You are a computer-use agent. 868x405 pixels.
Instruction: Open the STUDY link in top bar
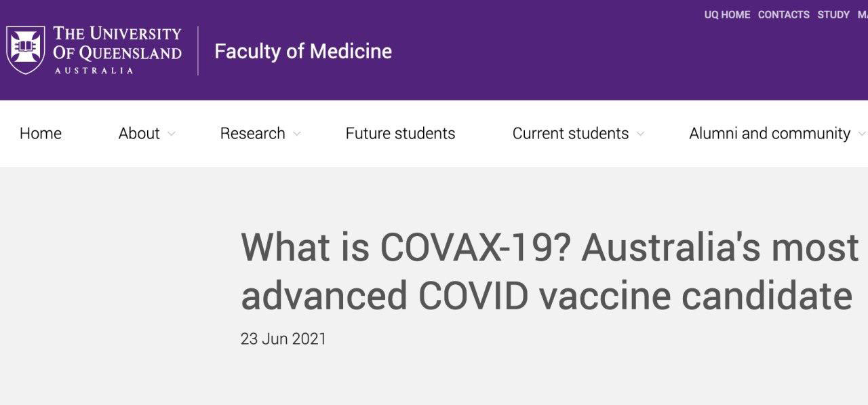tap(833, 14)
